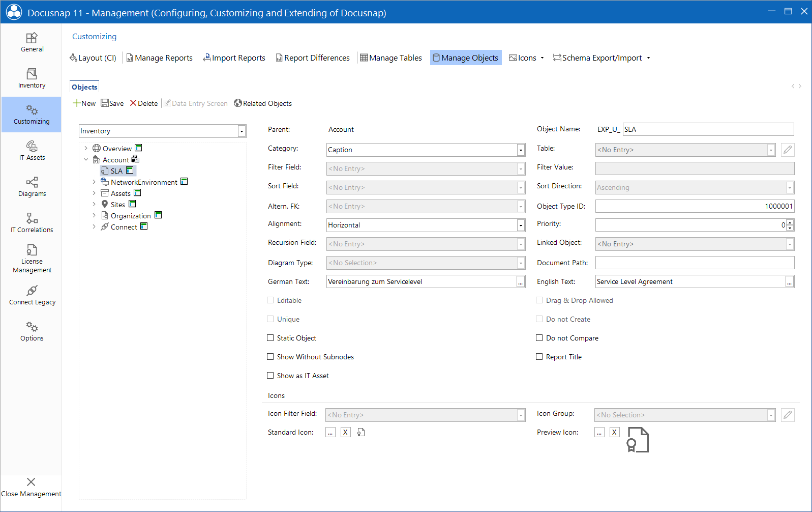Enable Do not Compare checkbox

[x=539, y=338]
